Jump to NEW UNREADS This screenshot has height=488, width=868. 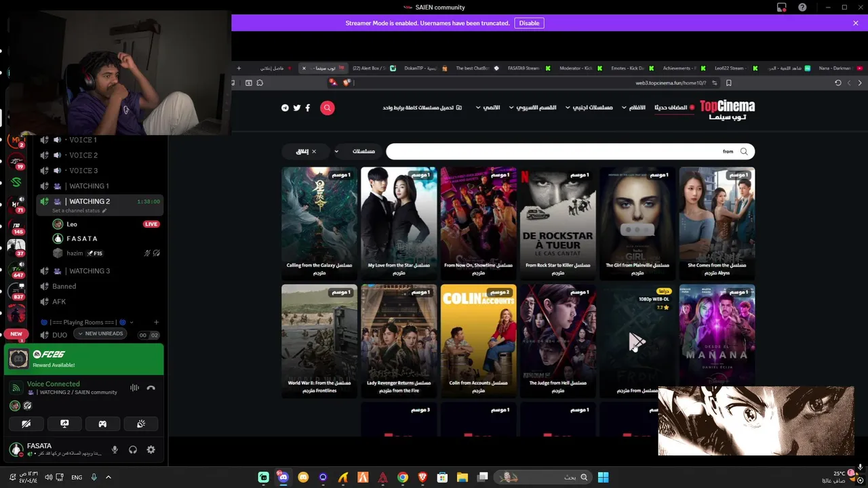point(100,333)
